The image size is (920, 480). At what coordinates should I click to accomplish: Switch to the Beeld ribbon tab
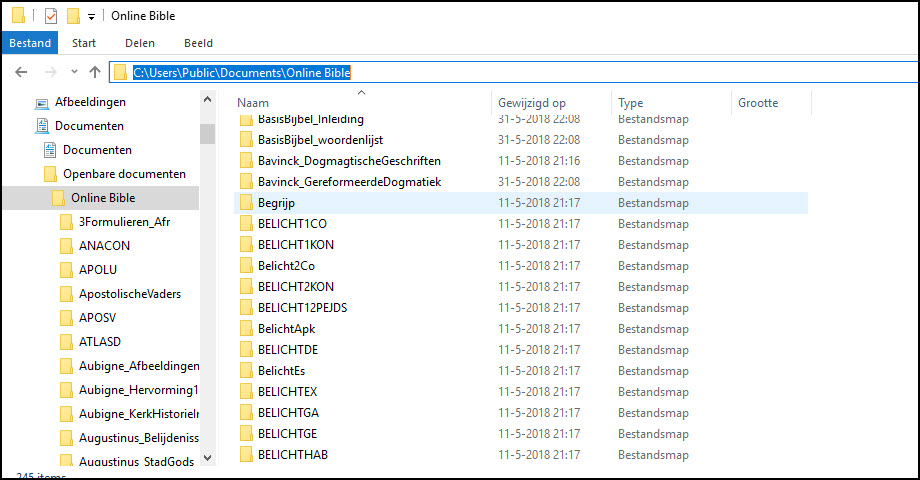pos(198,43)
